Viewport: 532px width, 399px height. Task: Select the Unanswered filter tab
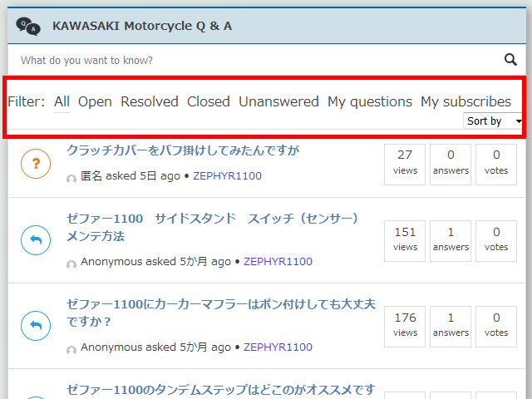(278, 101)
